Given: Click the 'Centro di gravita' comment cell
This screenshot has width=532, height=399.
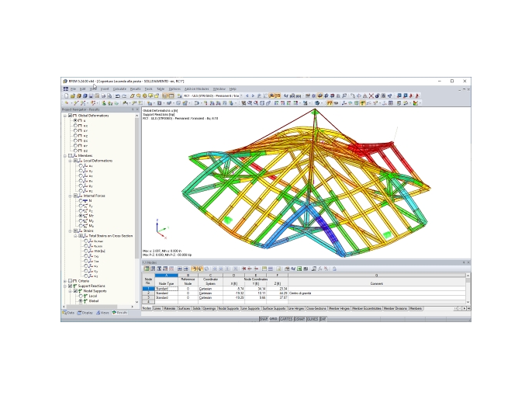Looking at the screenshot, I should (377, 293).
